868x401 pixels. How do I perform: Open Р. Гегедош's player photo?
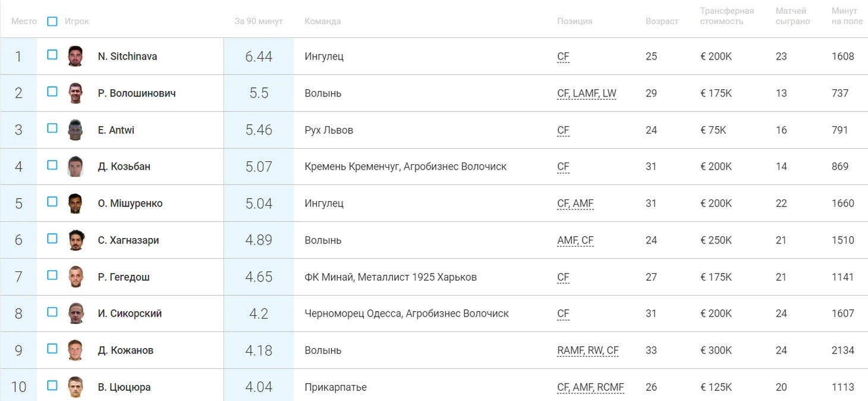75,277
